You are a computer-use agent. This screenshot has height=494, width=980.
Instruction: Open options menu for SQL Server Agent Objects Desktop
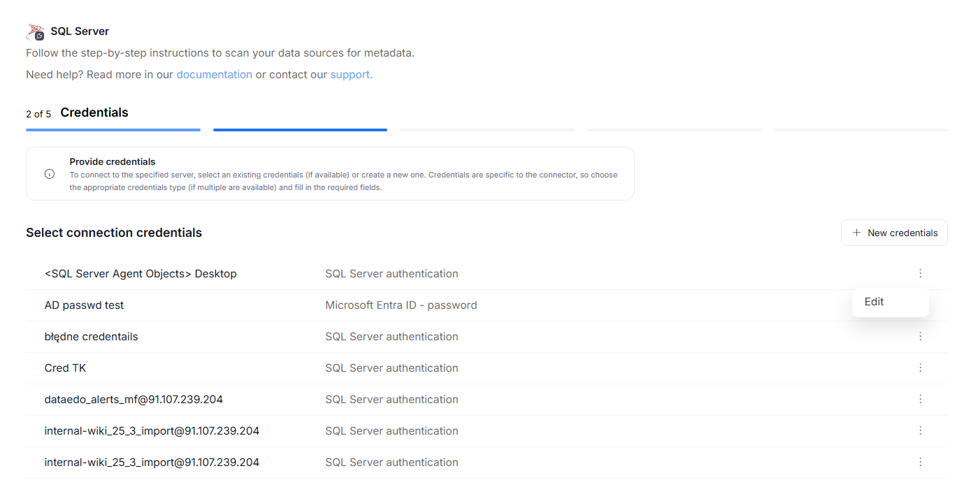click(x=920, y=273)
